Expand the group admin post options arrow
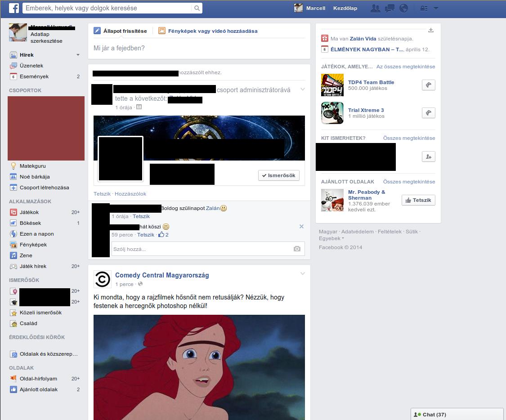Image resolution: width=506 pixels, height=420 pixels. [x=302, y=89]
